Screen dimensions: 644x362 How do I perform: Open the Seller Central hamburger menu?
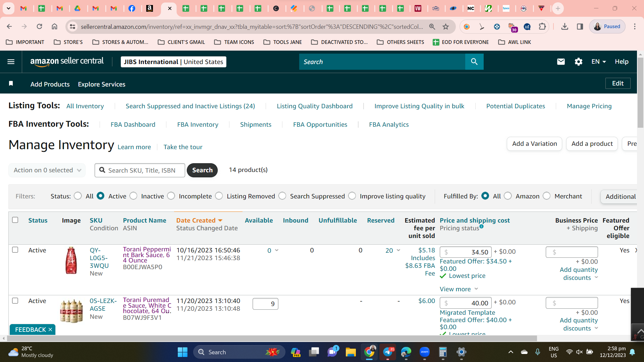click(11, 62)
